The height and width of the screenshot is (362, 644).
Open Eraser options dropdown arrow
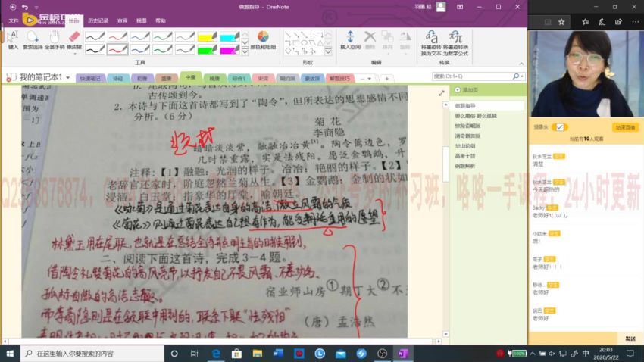coord(74,53)
